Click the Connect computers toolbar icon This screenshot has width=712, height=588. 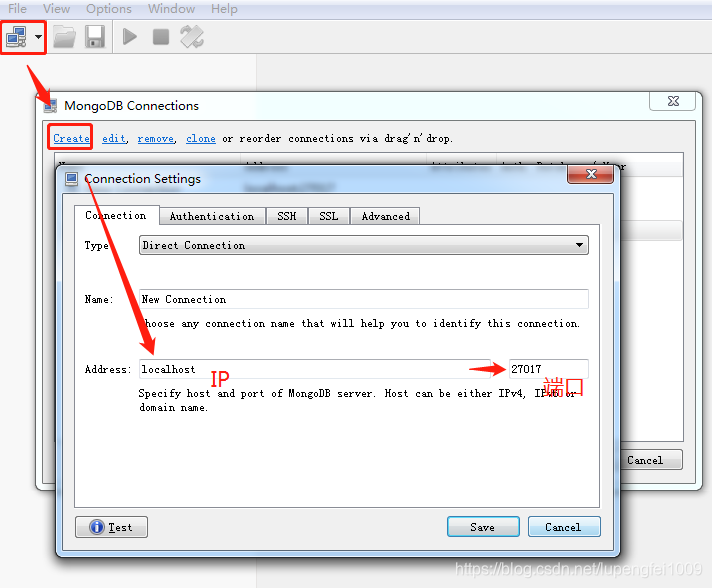coord(16,37)
